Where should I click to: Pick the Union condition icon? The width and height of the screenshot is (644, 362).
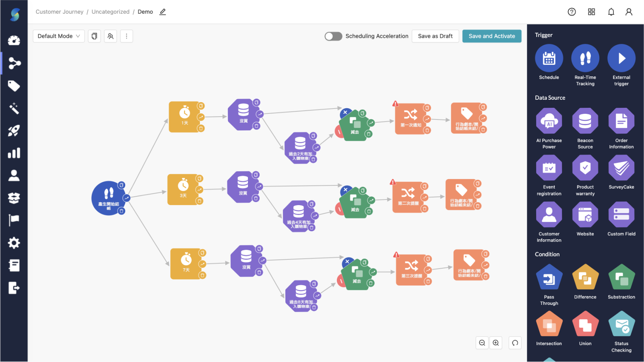point(585,324)
